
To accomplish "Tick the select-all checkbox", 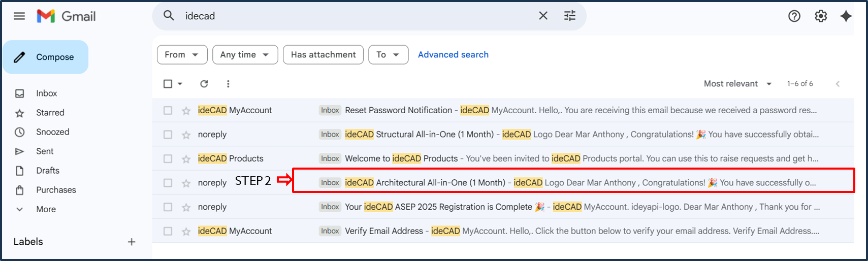I will [x=168, y=84].
